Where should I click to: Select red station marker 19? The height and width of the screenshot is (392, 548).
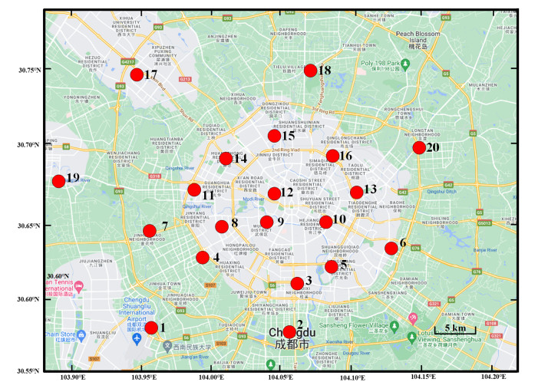58,181
